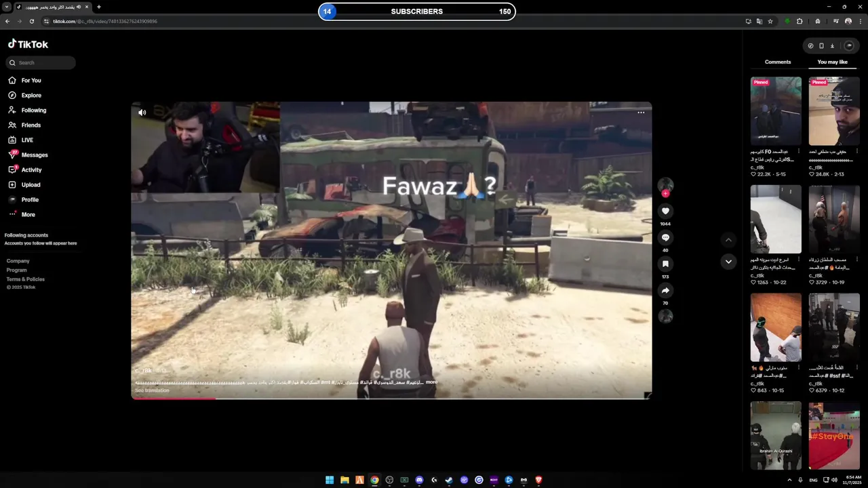Open options dots for the 6379-likes video
Screen dimensions: 868x488
click(x=856, y=368)
